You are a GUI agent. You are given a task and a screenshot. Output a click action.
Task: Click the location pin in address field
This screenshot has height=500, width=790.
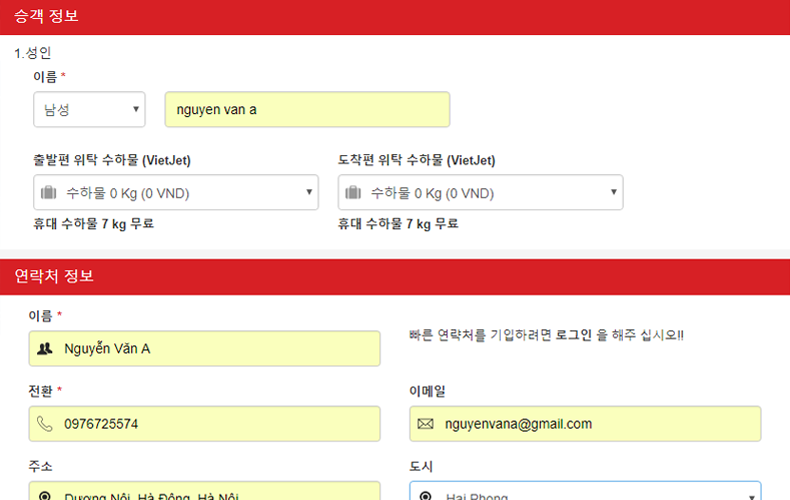[x=44, y=496]
